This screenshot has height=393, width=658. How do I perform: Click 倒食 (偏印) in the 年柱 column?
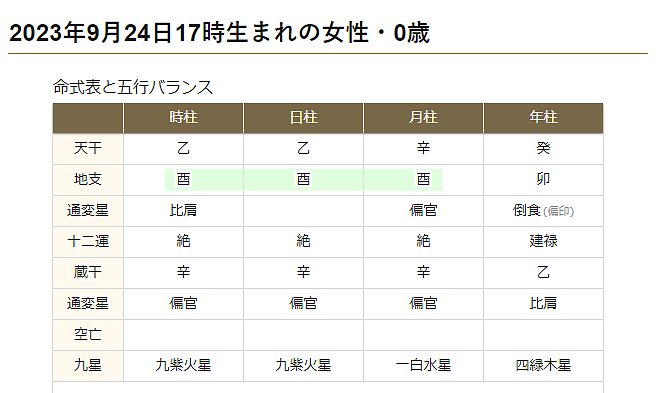coord(543,211)
